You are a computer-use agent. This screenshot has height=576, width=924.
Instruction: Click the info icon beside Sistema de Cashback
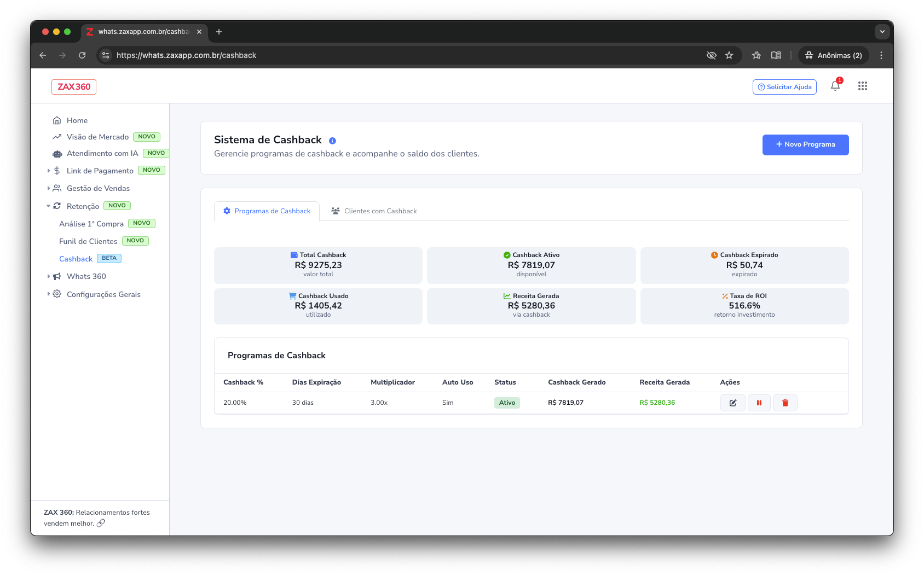click(x=332, y=141)
